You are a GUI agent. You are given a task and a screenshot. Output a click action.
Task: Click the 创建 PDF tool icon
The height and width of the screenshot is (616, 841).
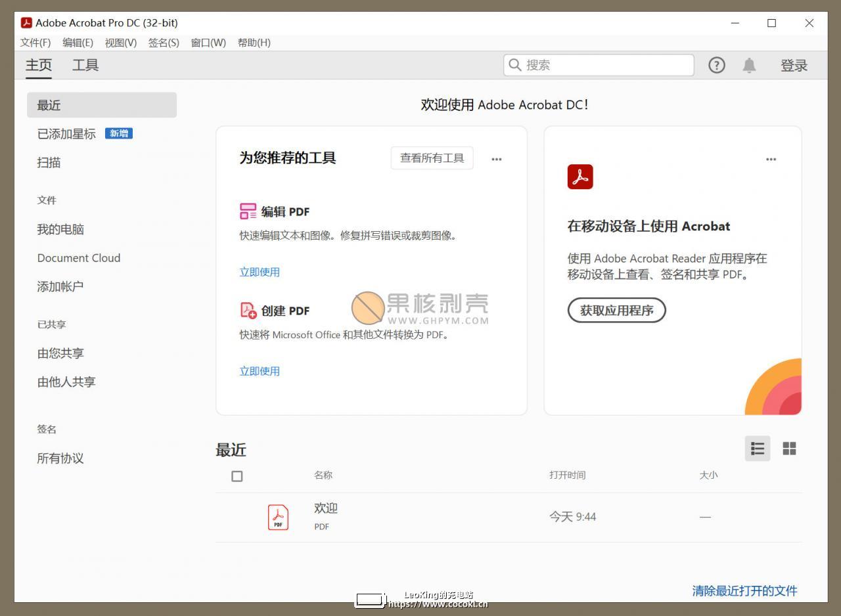[248, 311]
